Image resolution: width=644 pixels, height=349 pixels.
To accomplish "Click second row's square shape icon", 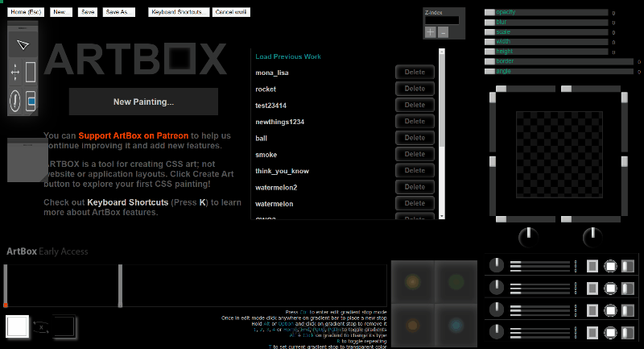I will 592,289.
